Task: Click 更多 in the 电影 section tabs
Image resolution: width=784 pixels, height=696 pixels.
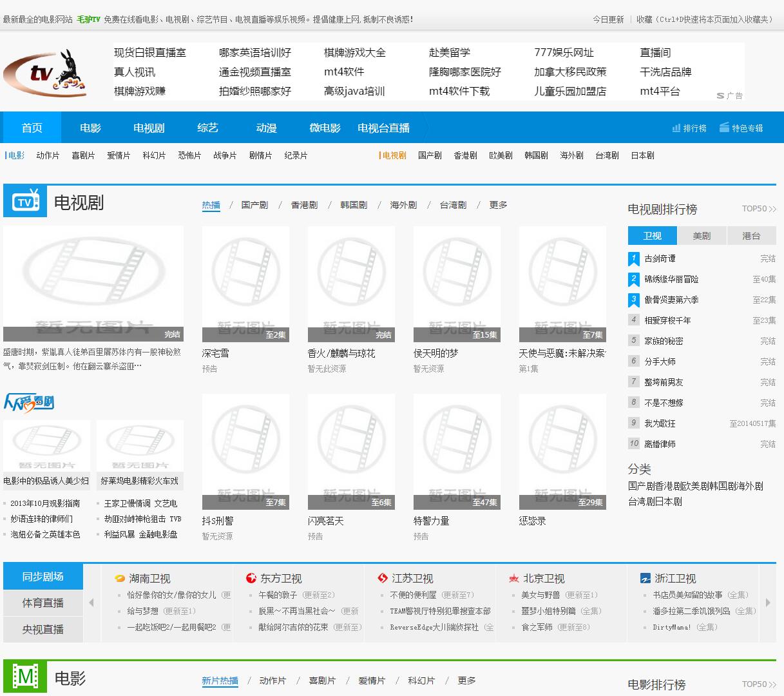Action: pyautogui.click(x=467, y=681)
